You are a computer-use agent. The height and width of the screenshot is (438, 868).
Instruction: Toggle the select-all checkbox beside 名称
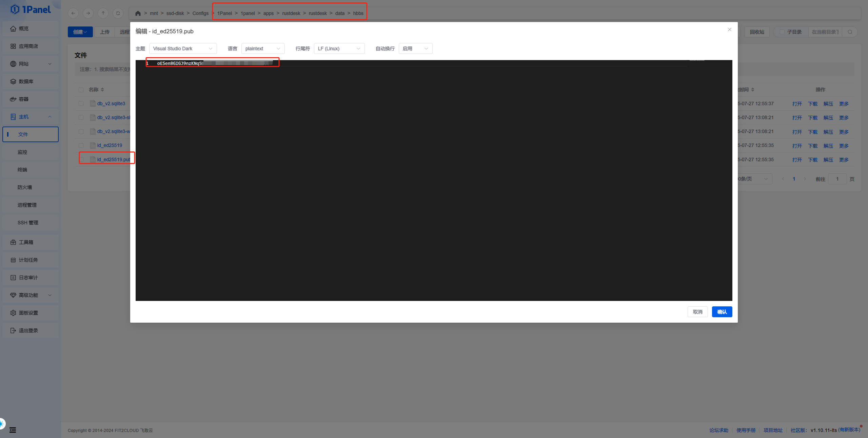81,90
